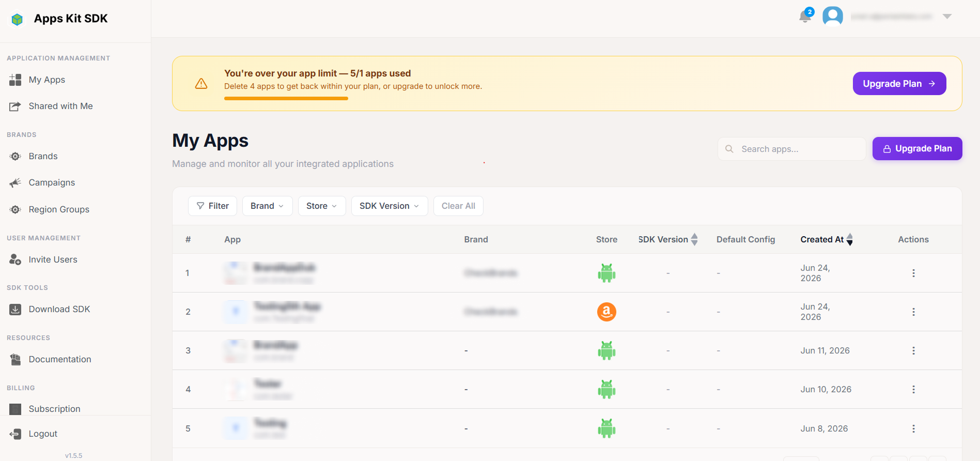Open actions menu for row 3

coord(913,350)
